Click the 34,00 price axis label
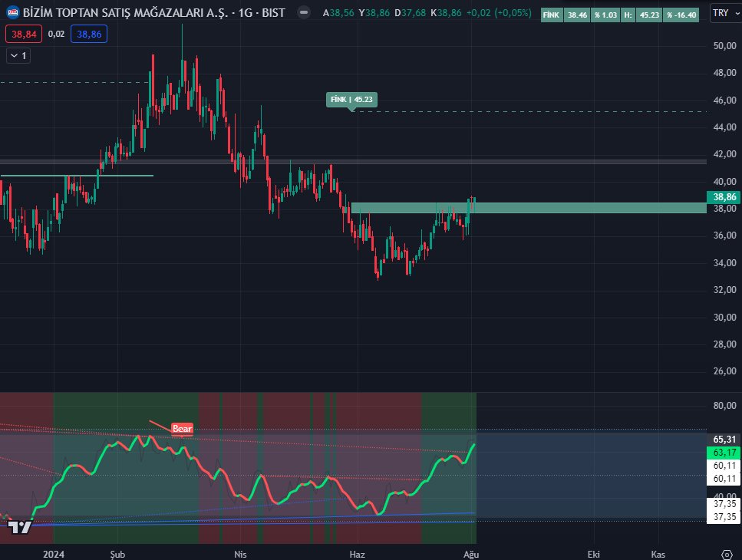 (724, 263)
